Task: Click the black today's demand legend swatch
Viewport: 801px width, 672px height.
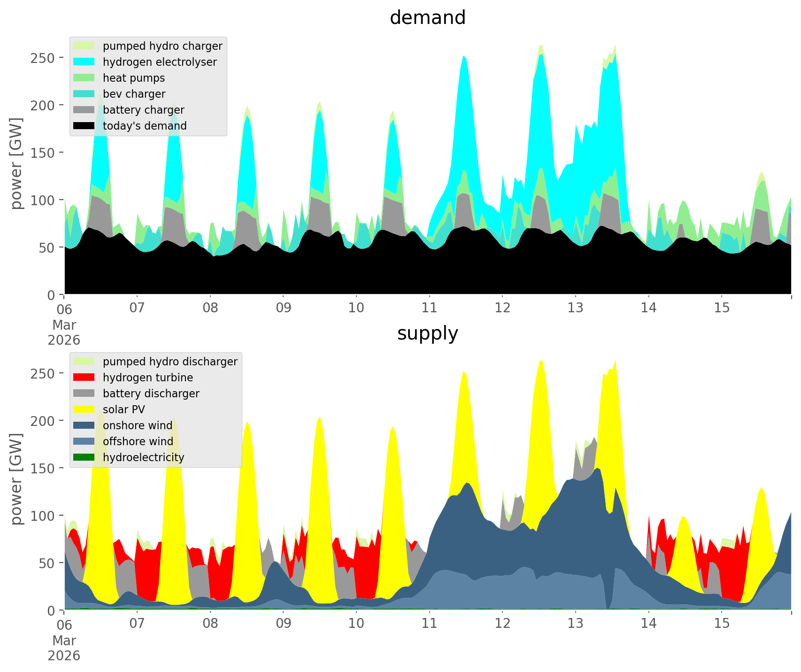Action: click(x=84, y=126)
